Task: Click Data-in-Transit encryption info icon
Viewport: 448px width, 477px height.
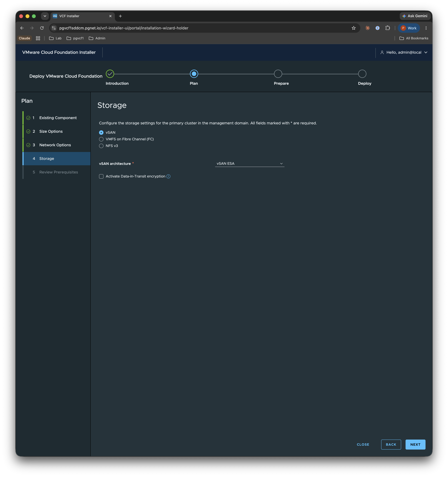Action: 168,176
